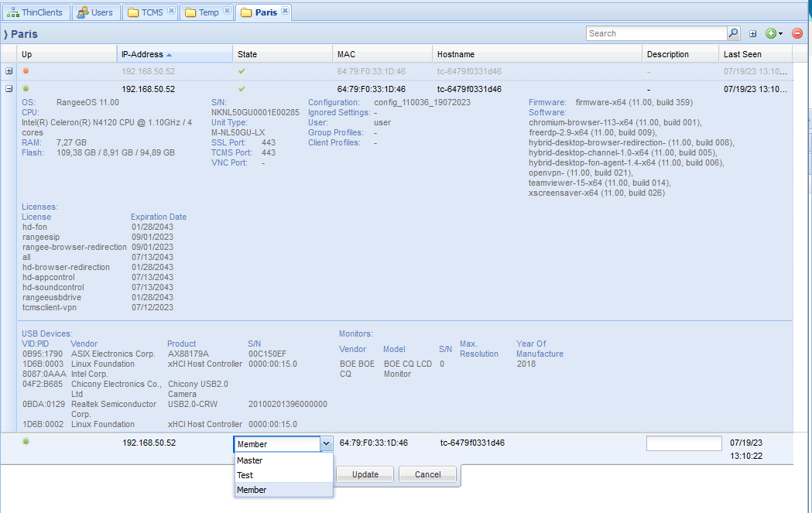Select Master from the dropdown list

283,460
